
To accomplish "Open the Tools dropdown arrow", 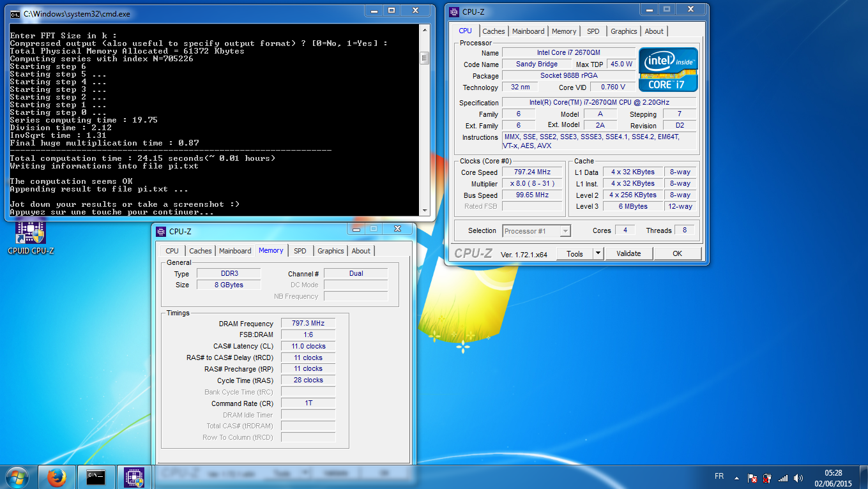I will 598,253.
